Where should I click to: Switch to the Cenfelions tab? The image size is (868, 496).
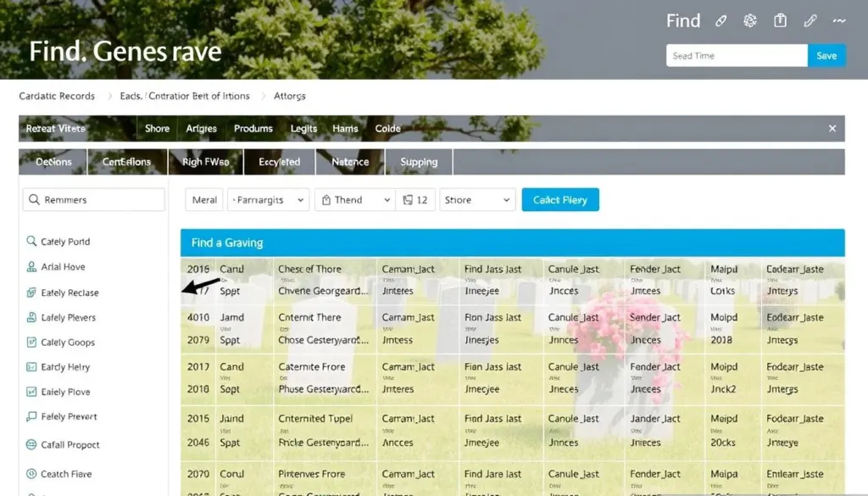coord(127,162)
